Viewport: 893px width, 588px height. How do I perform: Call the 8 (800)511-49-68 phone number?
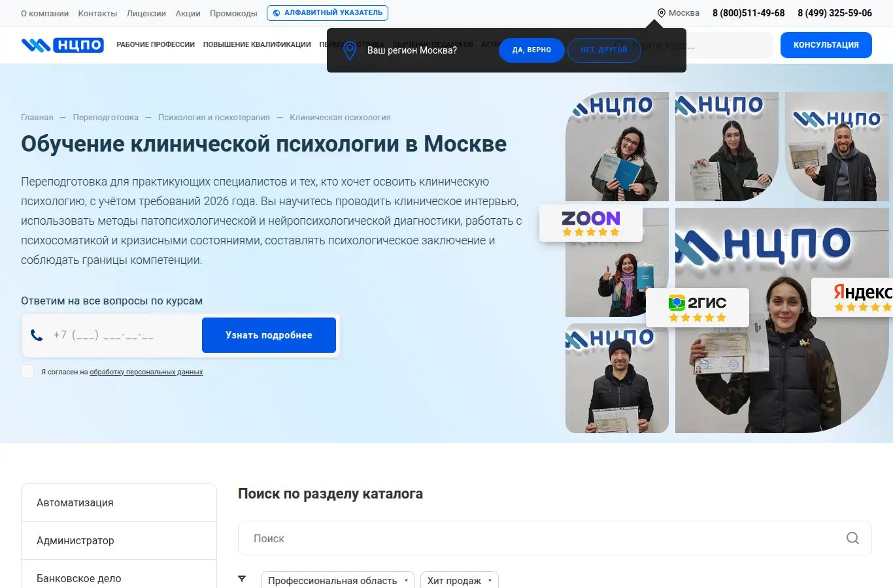749,13
